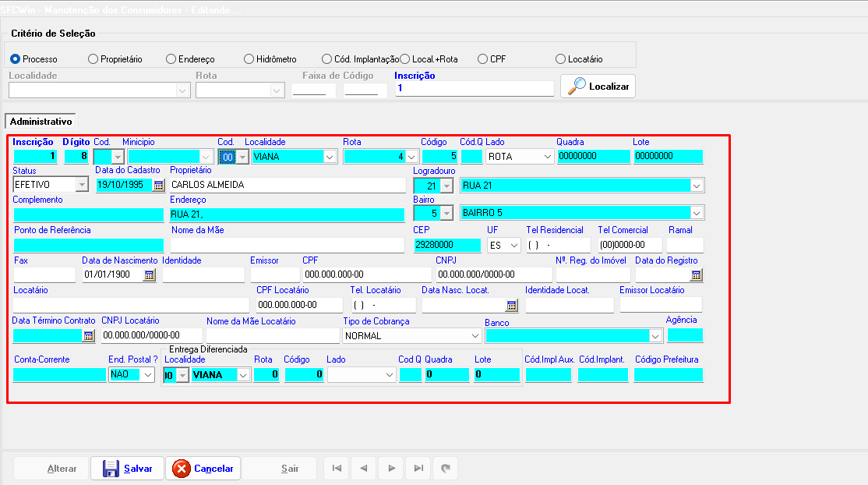Expand the Logradouro street name dropdown

coord(697,185)
